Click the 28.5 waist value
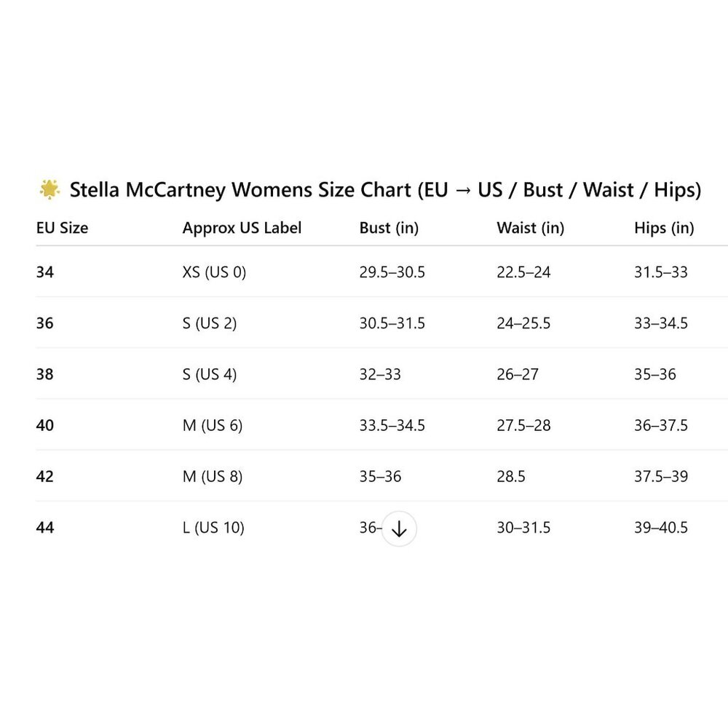The width and height of the screenshot is (728, 728). (x=511, y=476)
